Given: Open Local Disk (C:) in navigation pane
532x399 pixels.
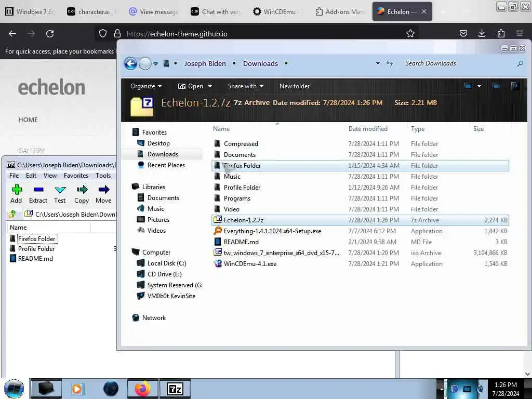Looking at the screenshot, I should click(x=167, y=263).
